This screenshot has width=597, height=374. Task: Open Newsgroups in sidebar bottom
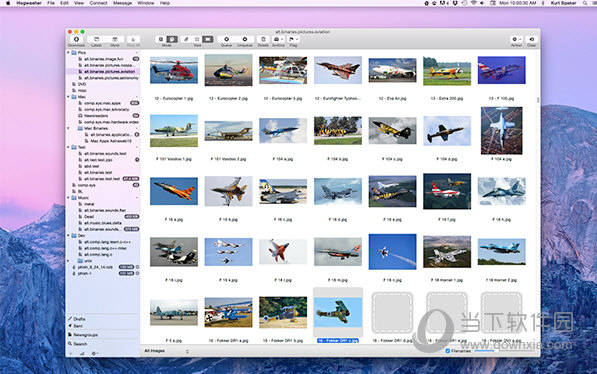click(83, 335)
